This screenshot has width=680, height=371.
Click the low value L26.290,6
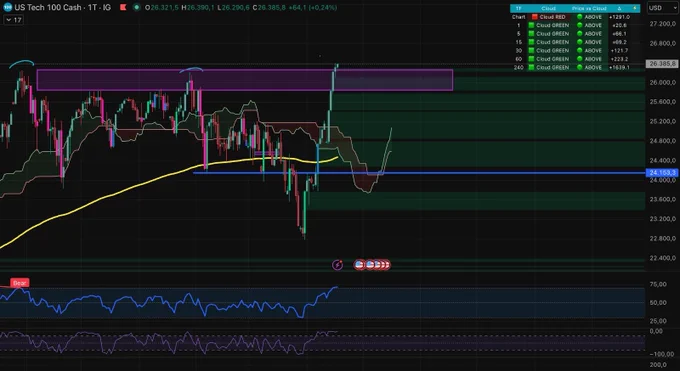pos(234,7)
